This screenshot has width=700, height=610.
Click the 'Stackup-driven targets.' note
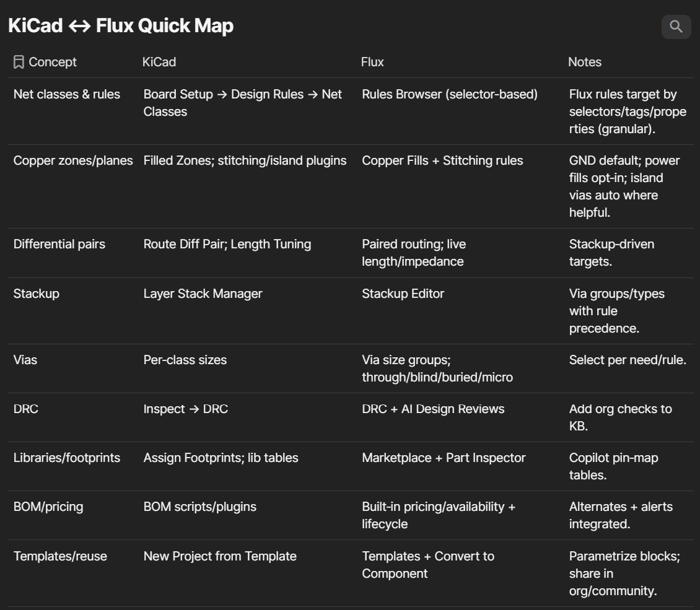[611, 253]
